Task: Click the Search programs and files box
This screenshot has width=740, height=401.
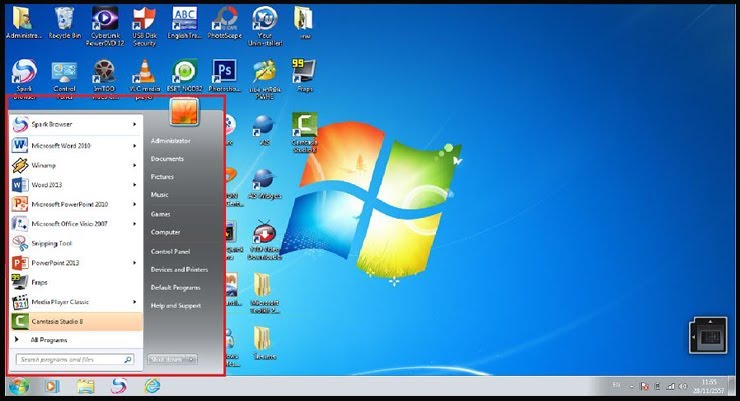Action: [x=70, y=358]
